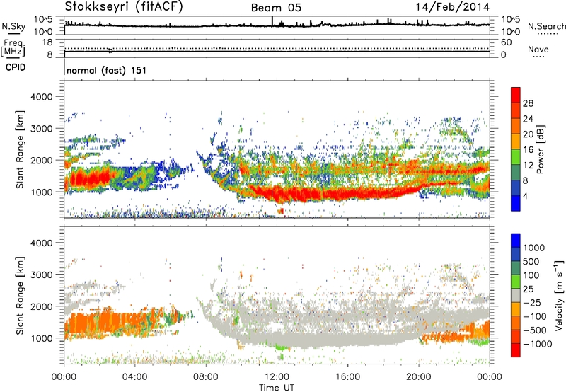Click the '-1000' label on velocity colorbar

537,344
